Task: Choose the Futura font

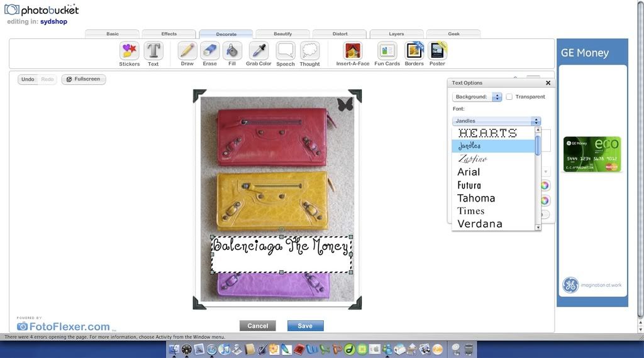Action: [x=493, y=185]
